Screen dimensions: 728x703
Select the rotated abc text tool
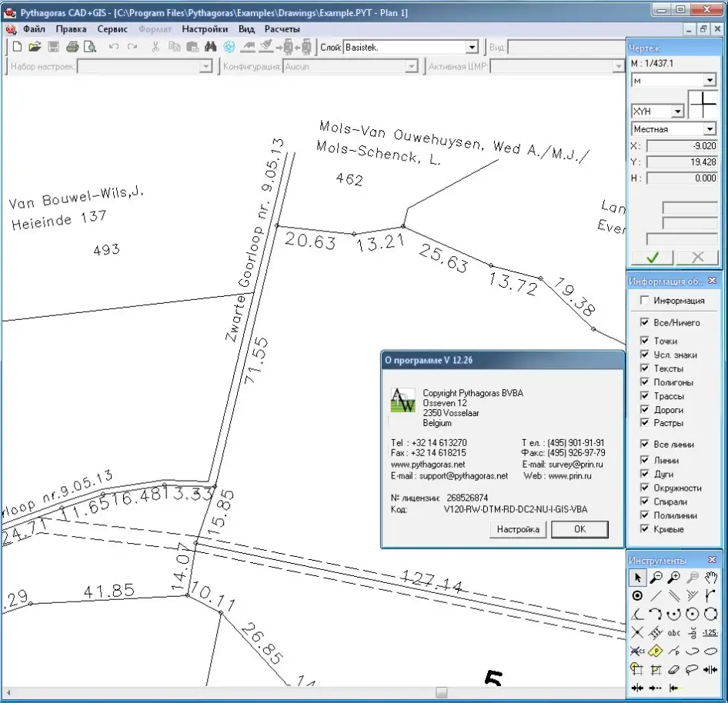point(693,632)
